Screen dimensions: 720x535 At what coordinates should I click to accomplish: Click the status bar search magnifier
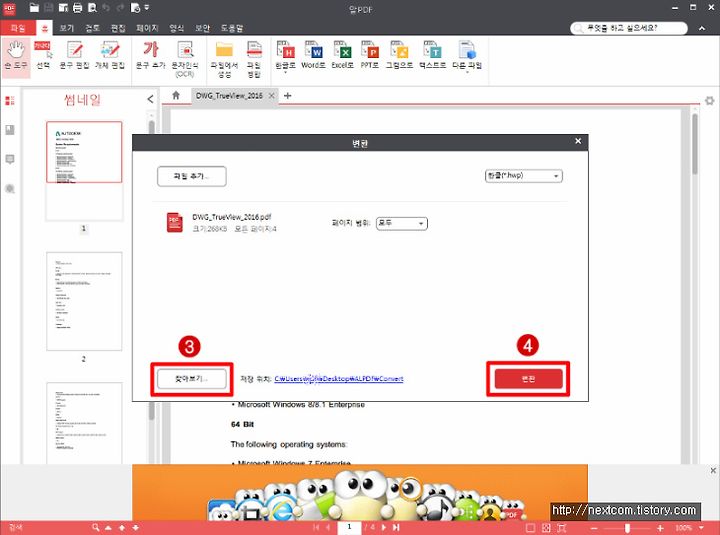tap(96, 527)
